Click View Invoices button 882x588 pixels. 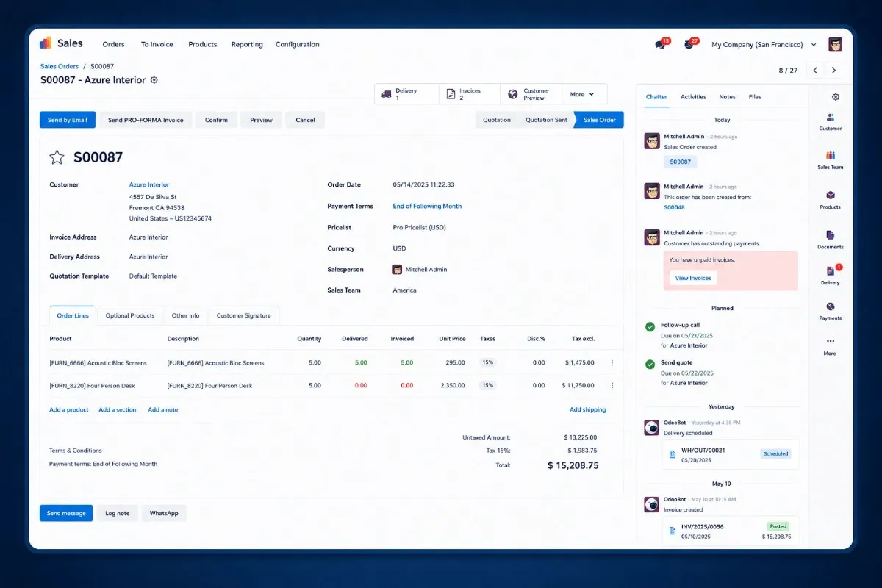pyautogui.click(x=693, y=278)
